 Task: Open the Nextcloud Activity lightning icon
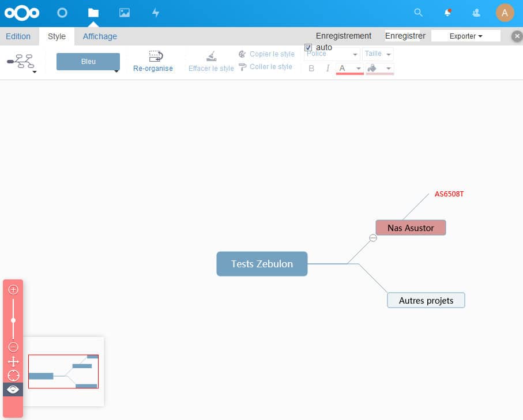[155, 13]
